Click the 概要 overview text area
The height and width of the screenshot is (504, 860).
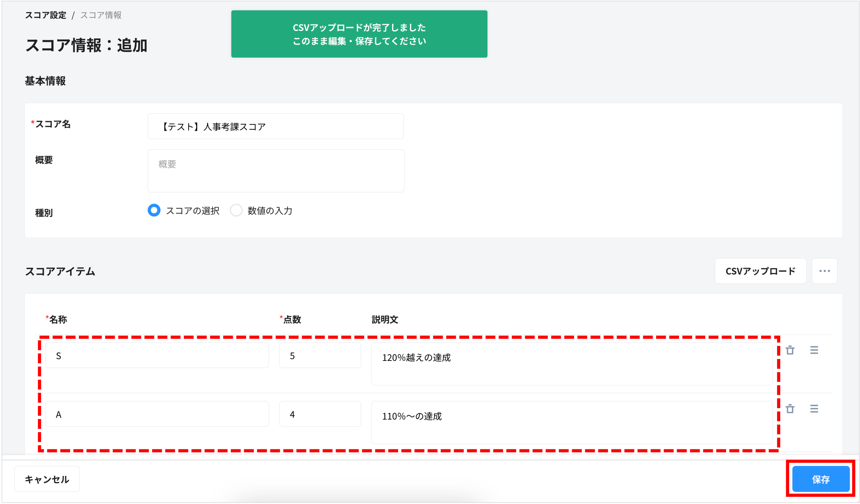[275, 171]
